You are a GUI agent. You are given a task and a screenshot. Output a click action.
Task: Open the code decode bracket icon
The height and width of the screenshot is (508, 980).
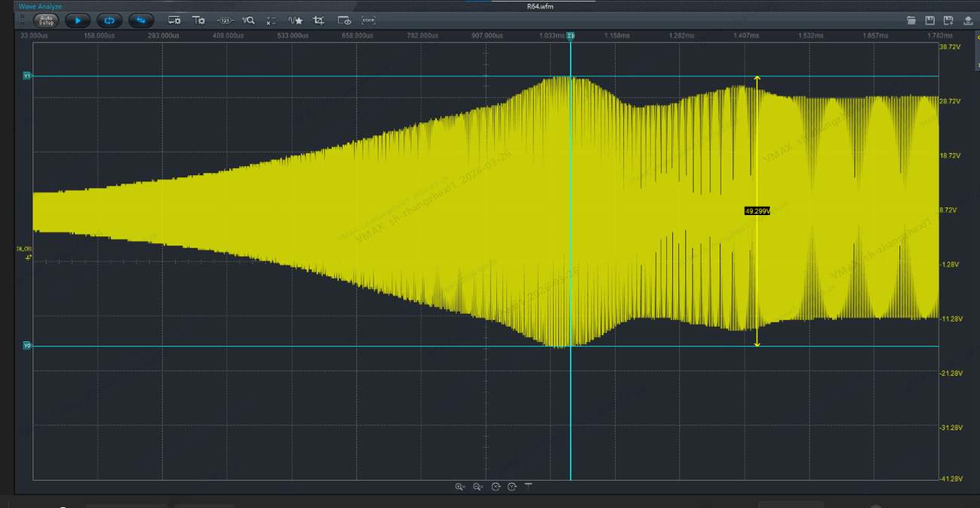[x=368, y=20]
